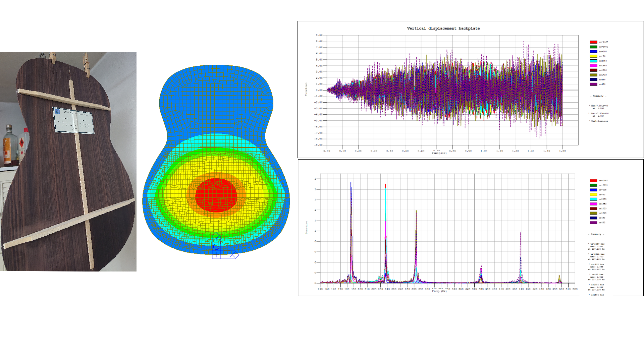644x362 pixels.
Task: Select the guitar backplate photo
Action: [68, 162]
